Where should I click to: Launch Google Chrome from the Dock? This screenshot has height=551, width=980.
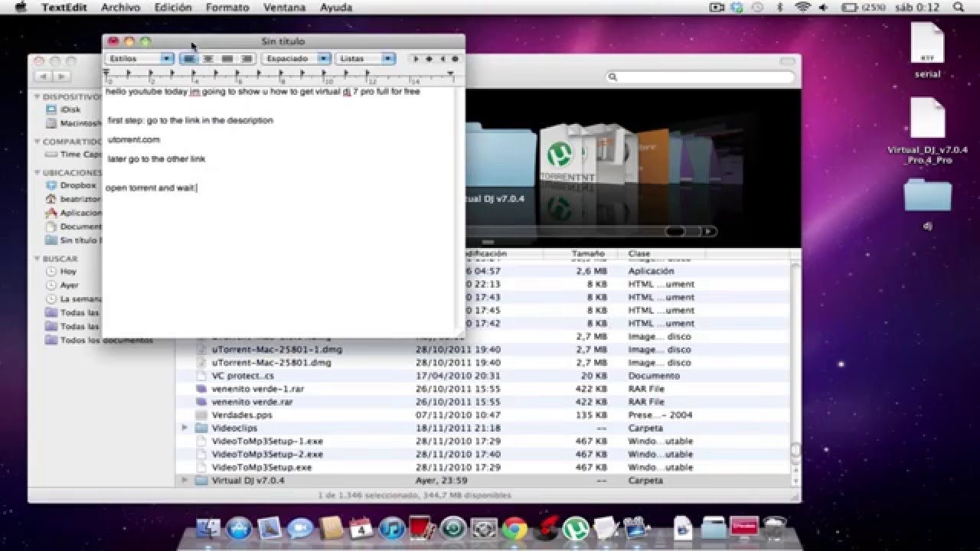[514, 529]
